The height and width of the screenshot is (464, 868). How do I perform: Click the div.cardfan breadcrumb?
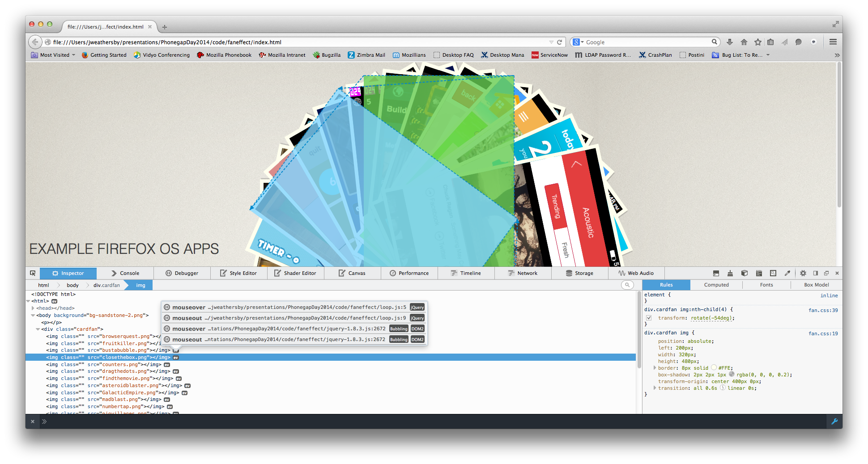(x=106, y=285)
